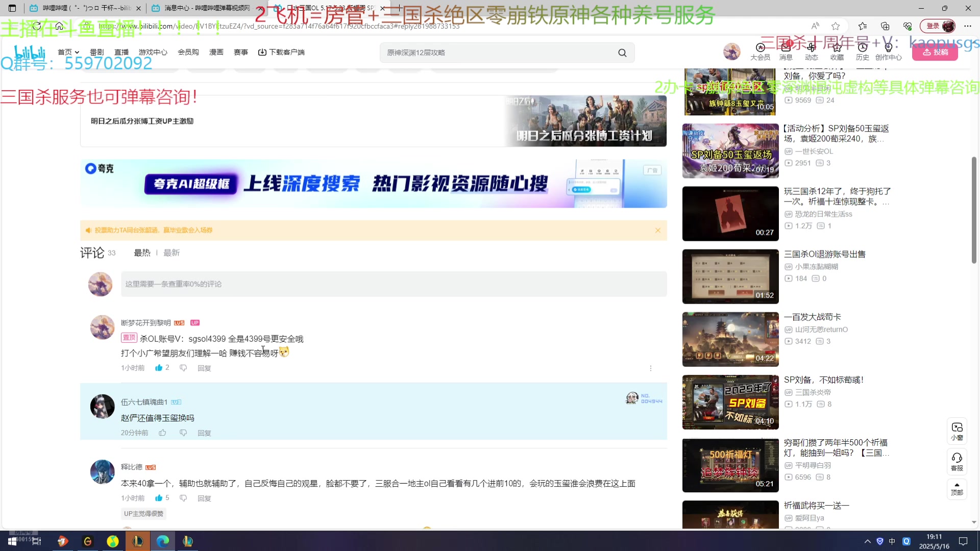Open the 漫画 navigation item

[x=216, y=52]
